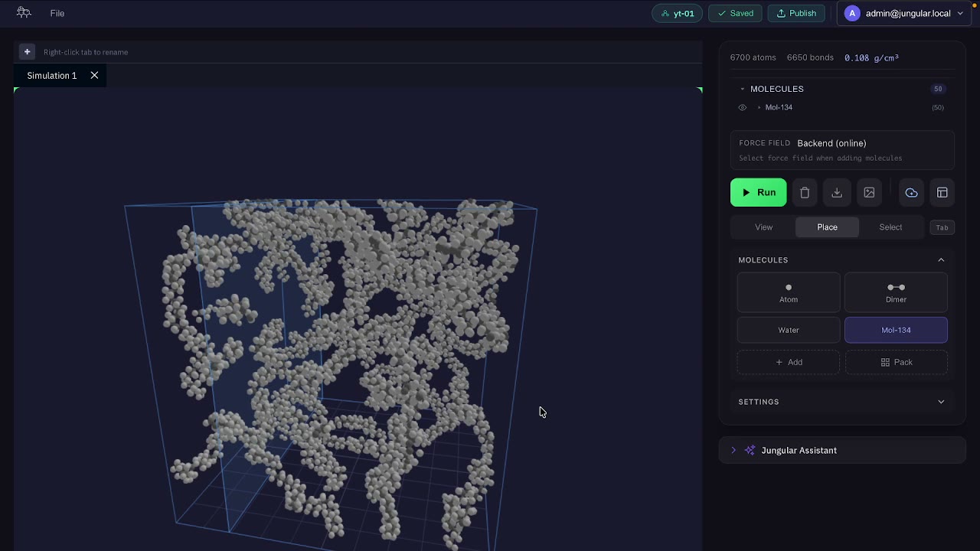This screenshot has width=980, height=551.
Task: Click the yt-01 project badge
Action: point(677,13)
